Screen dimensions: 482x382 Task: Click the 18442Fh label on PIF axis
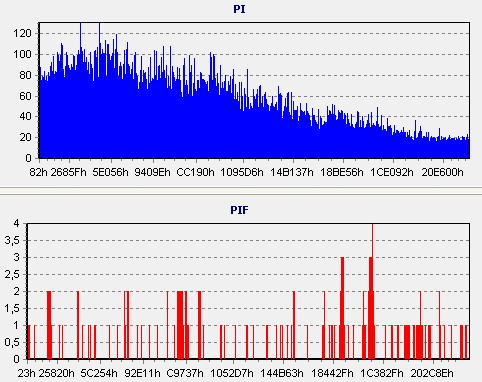tap(332, 373)
